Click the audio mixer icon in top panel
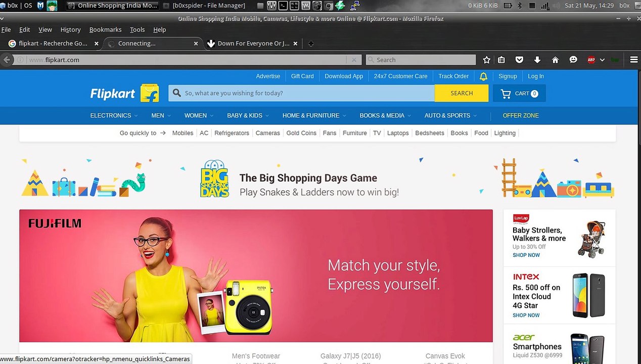 click(271, 6)
